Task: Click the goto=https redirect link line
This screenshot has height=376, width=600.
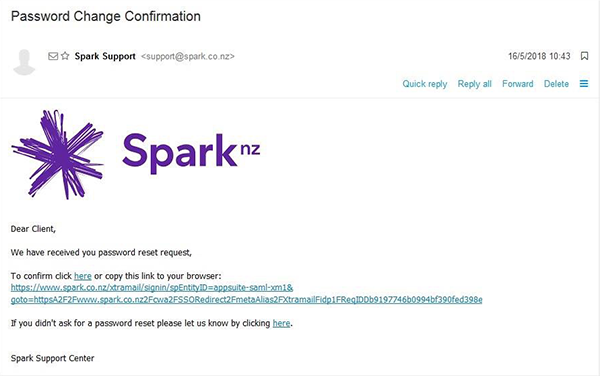Action: 246,299
